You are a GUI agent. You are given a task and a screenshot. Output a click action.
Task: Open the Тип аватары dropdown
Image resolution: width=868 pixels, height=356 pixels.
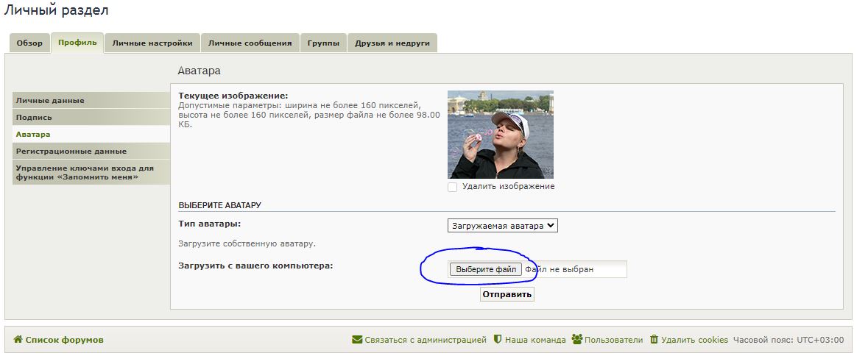(502, 226)
